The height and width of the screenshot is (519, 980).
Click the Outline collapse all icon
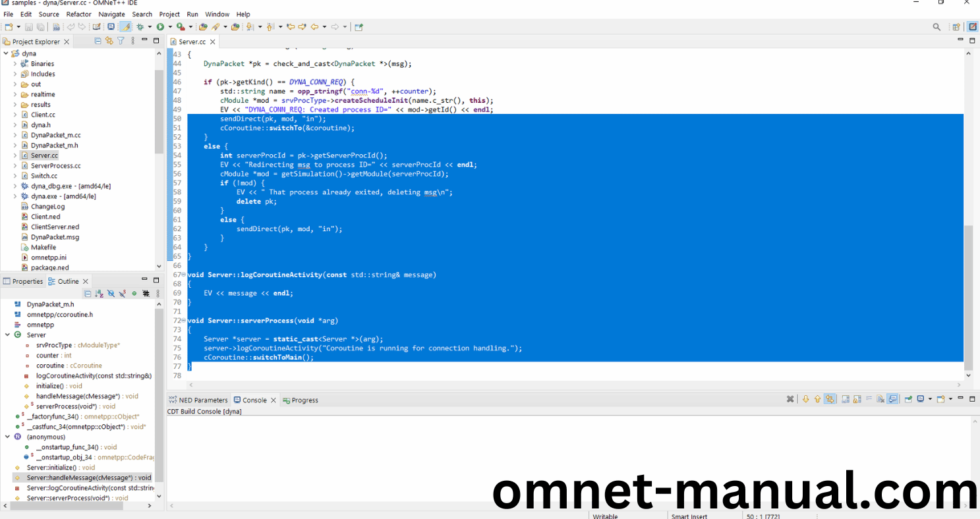88,294
